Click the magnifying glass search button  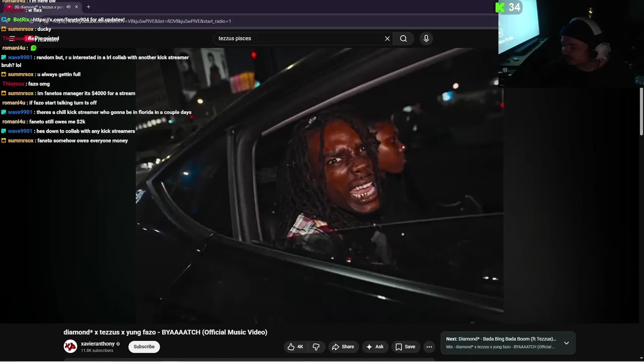point(404,38)
